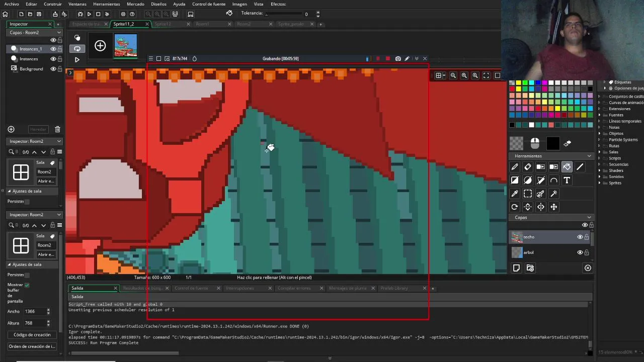Image resolution: width=644 pixels, height=362 pixels.
Task: Expand the Shaders folder
Action: coord(599,170)
